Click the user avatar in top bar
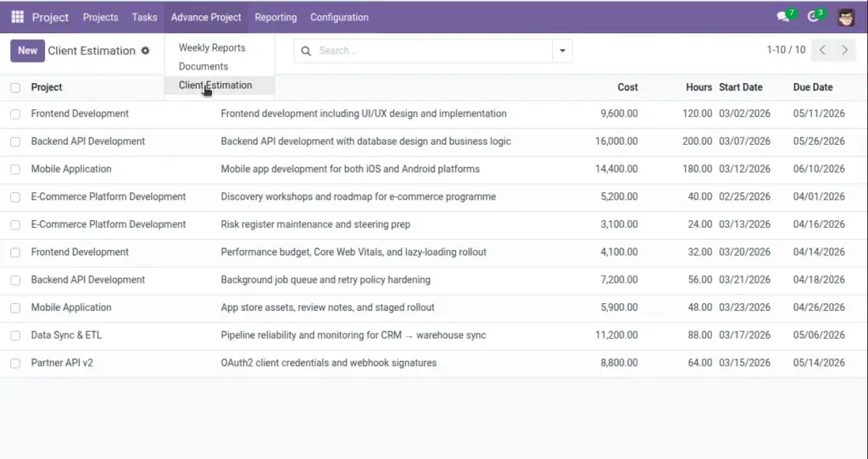Screen dimensions: 868x459 (846, 17)
